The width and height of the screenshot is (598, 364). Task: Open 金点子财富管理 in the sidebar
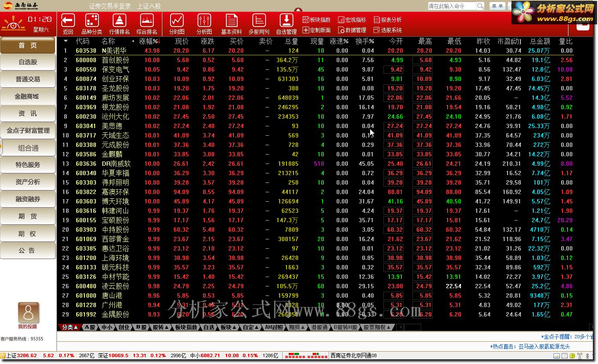[x=28, y=131]
